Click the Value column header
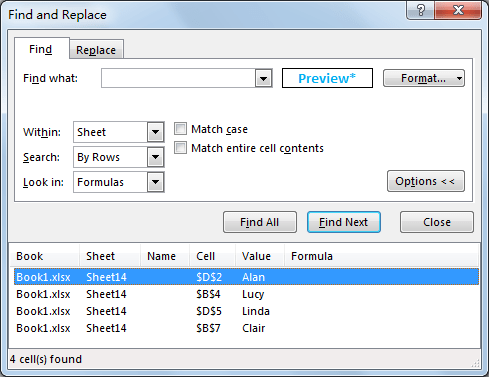The width and height of the screenshot is (489, 377). (x=260, y=256)
